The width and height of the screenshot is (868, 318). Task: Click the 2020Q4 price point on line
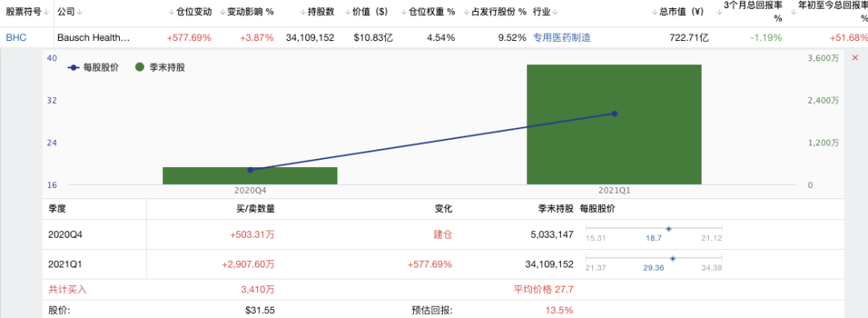(x=250, y=169)
